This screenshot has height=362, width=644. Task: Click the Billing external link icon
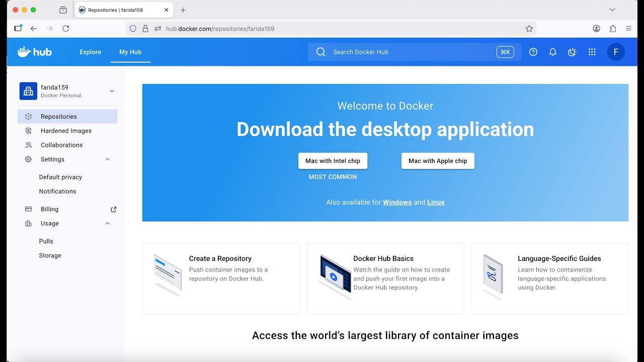pos(113,209)
